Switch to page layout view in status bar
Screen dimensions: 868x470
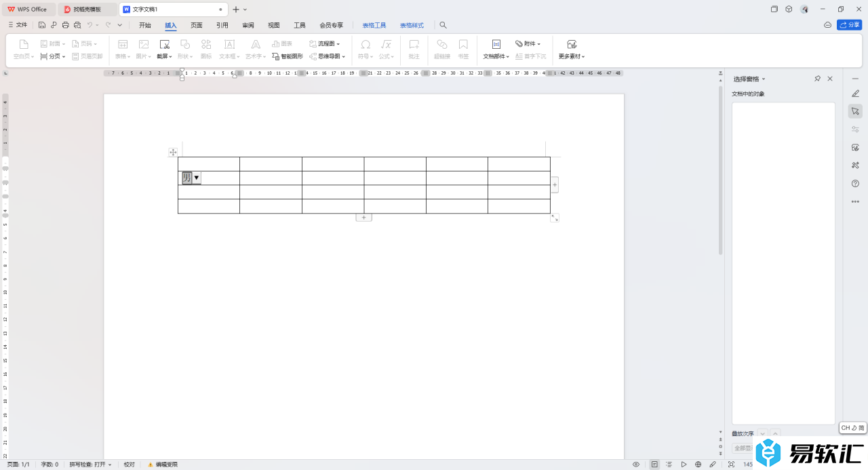click(x=654, y=465)
